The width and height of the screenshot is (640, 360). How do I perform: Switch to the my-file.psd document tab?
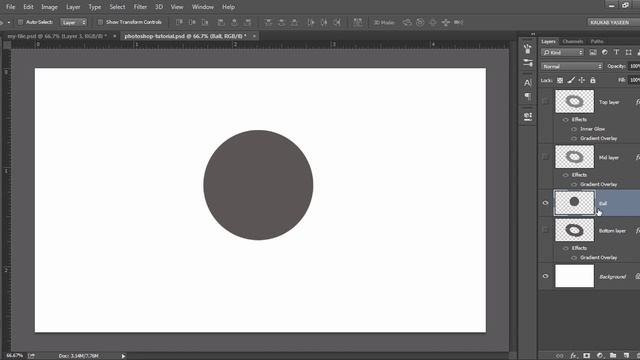57,36
